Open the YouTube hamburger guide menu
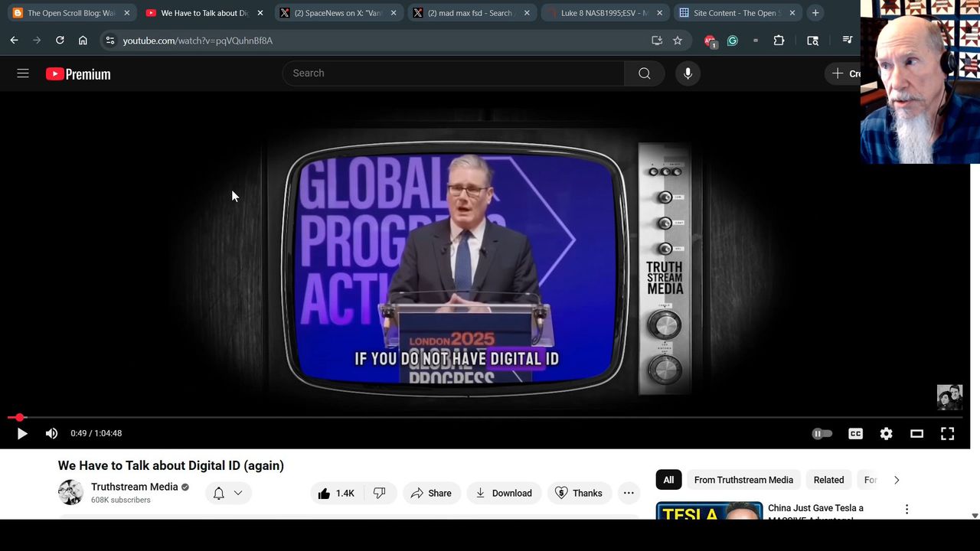Image resolution: width=980 pixels, height=551 pixels. point(23,73)
